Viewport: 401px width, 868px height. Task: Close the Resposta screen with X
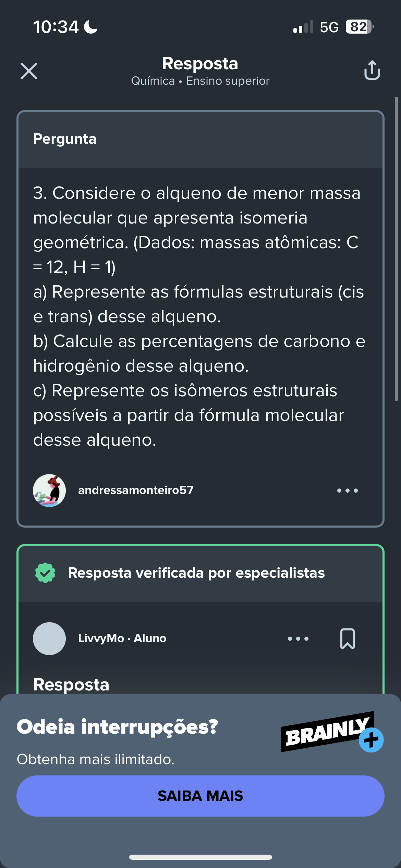29,71
